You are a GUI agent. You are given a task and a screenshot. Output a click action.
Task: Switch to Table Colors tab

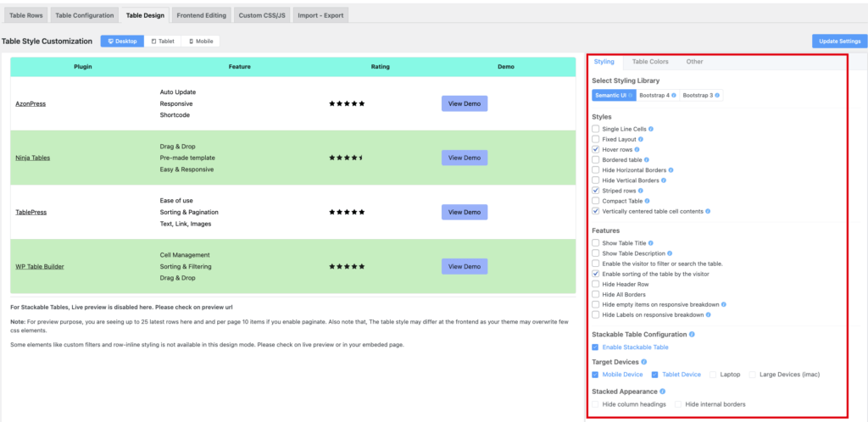pyautogui.click(x=650, y=61)
